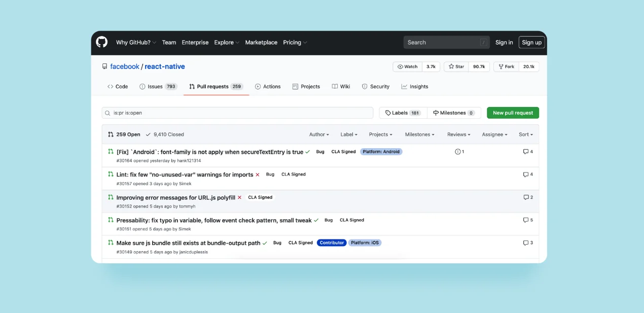Expand the Pricing menu

295,43
